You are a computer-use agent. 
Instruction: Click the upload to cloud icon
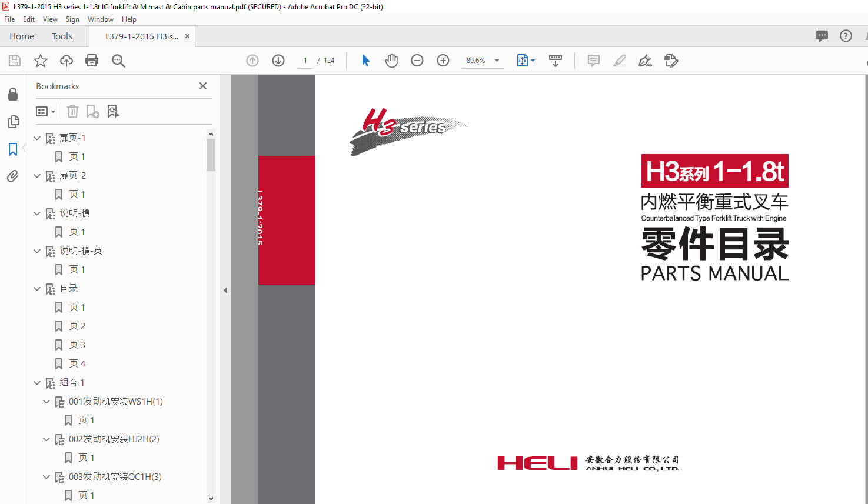(x=66, y=61)
